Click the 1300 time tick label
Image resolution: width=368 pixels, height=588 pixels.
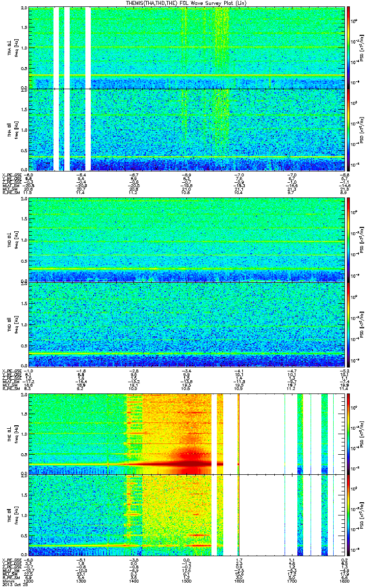(81, 580)
